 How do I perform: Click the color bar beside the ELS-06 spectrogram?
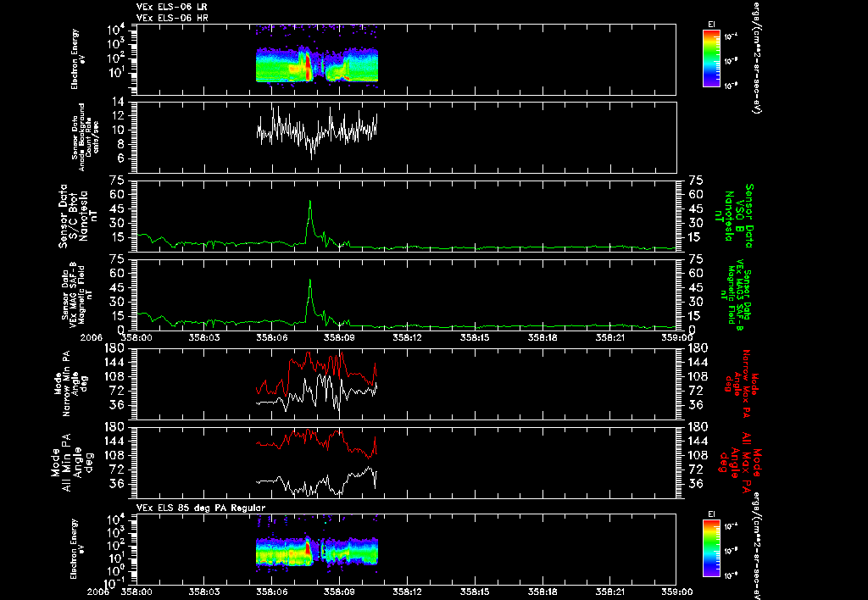click(711, 58)
